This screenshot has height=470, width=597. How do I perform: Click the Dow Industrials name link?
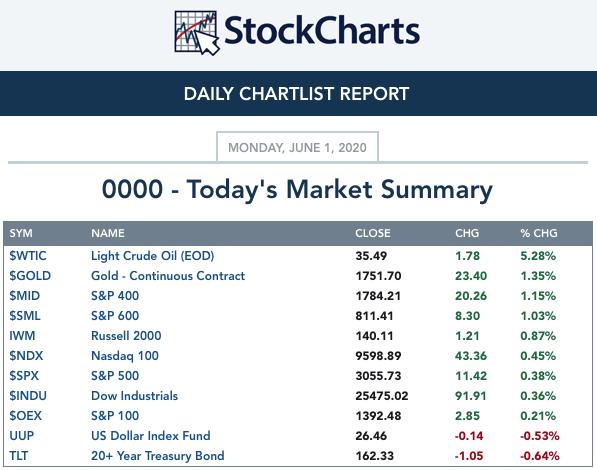pyautogui.click(x=134, y=396)
